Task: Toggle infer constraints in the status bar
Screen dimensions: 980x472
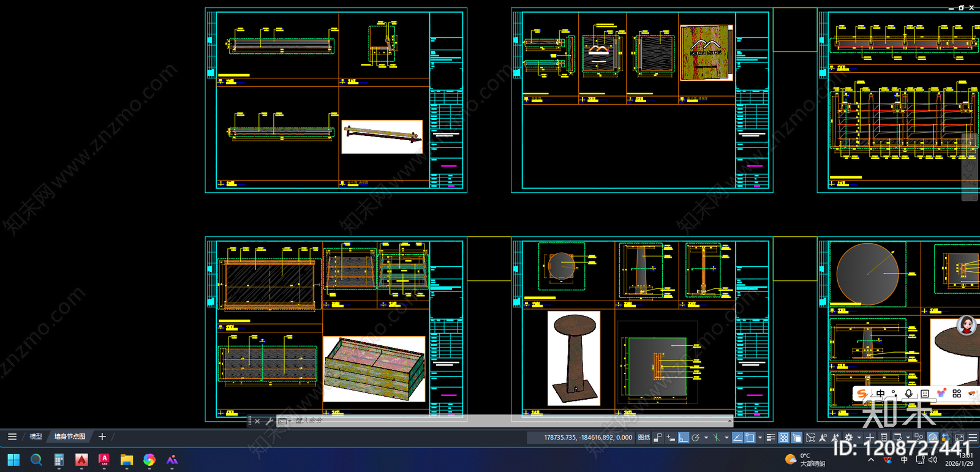Action: point(658,438)
